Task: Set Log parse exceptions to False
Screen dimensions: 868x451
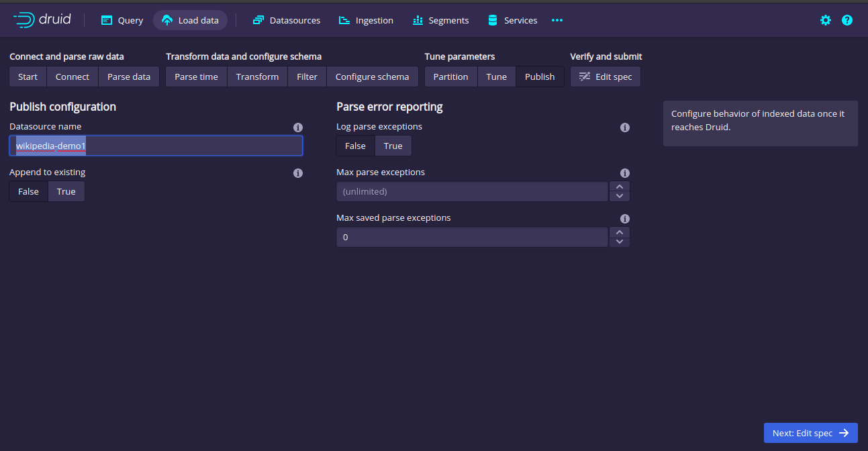Action: pos(355,146)
